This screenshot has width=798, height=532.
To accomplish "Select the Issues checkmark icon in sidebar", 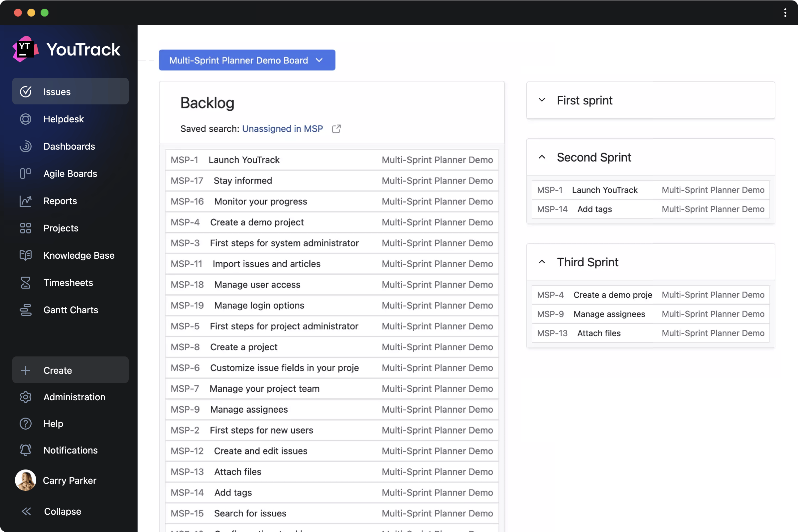I will coord(26,91).
